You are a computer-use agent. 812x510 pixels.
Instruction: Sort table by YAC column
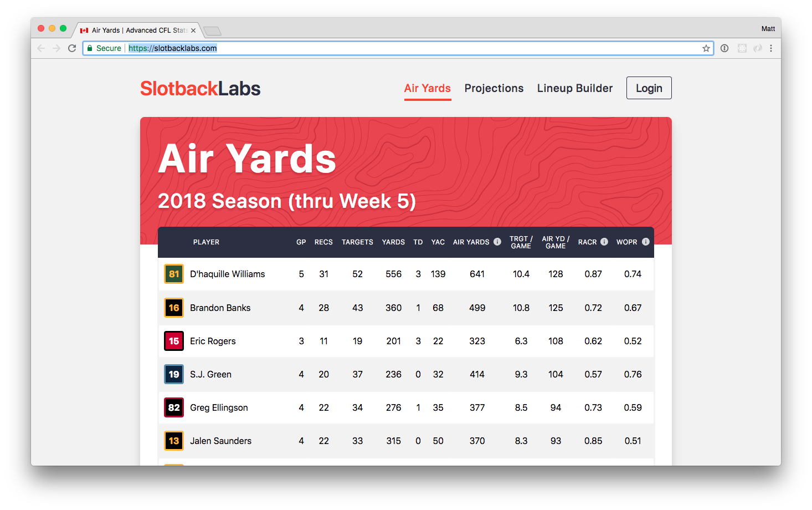438,242
